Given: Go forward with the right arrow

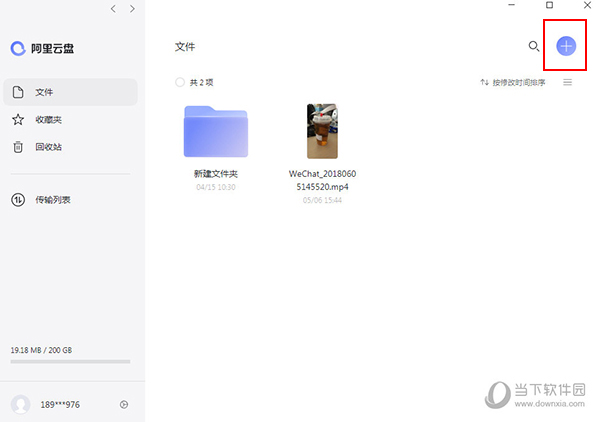Looking at the screenshot, I should tap(132, 9).
